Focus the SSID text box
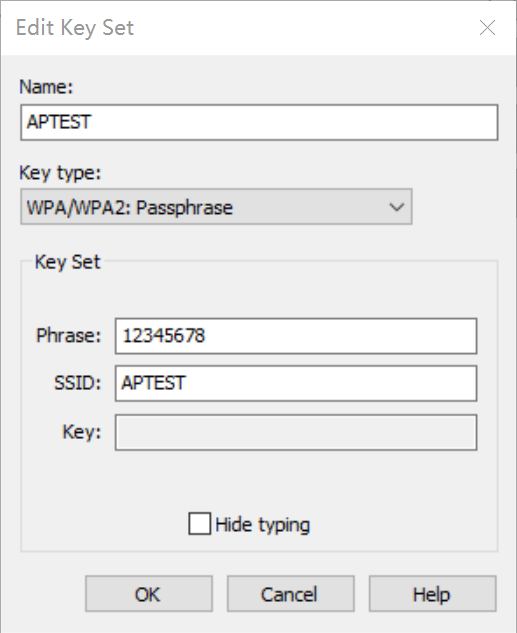The image size is (517, 633). (x=296, y=383)
